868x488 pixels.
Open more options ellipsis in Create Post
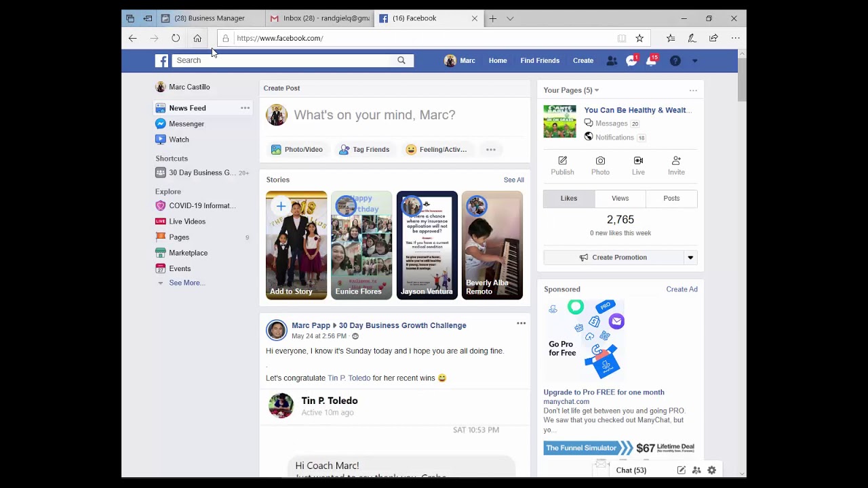tap(491, 150)
